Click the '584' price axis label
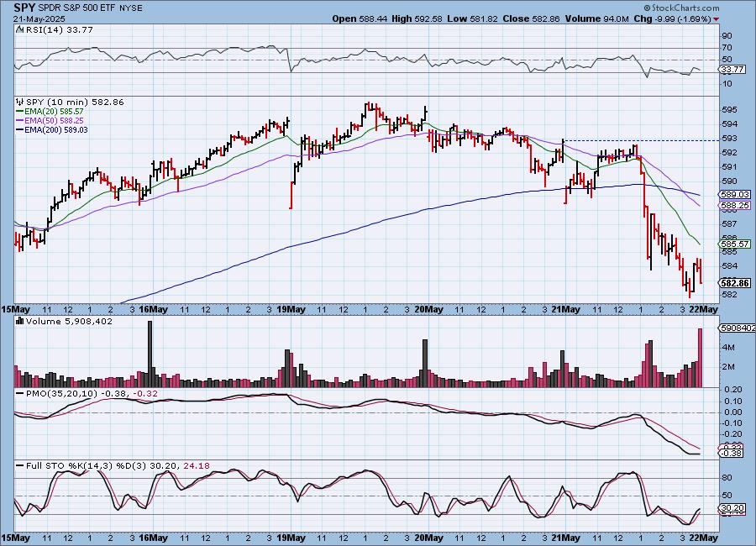 [x=729, y=266]
